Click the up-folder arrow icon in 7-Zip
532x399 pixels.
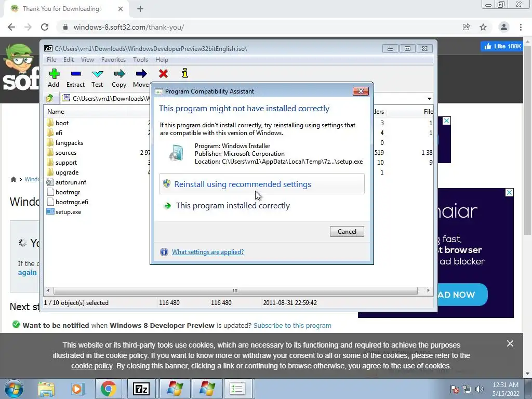click(x=50, y=98)
